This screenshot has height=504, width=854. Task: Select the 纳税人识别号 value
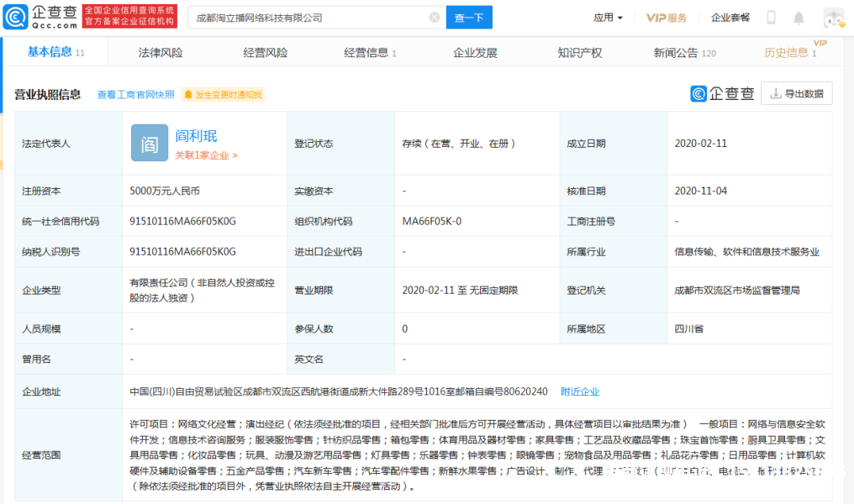(182, 251)
